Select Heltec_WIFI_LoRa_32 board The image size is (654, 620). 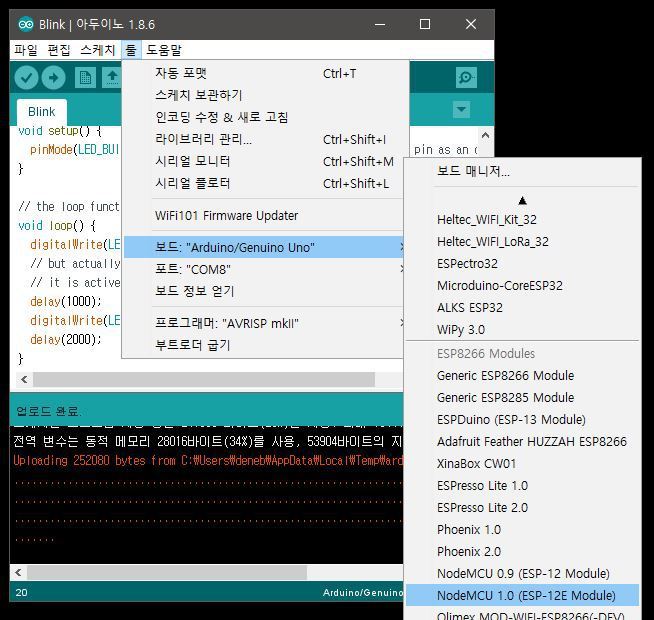click(522, 242)
